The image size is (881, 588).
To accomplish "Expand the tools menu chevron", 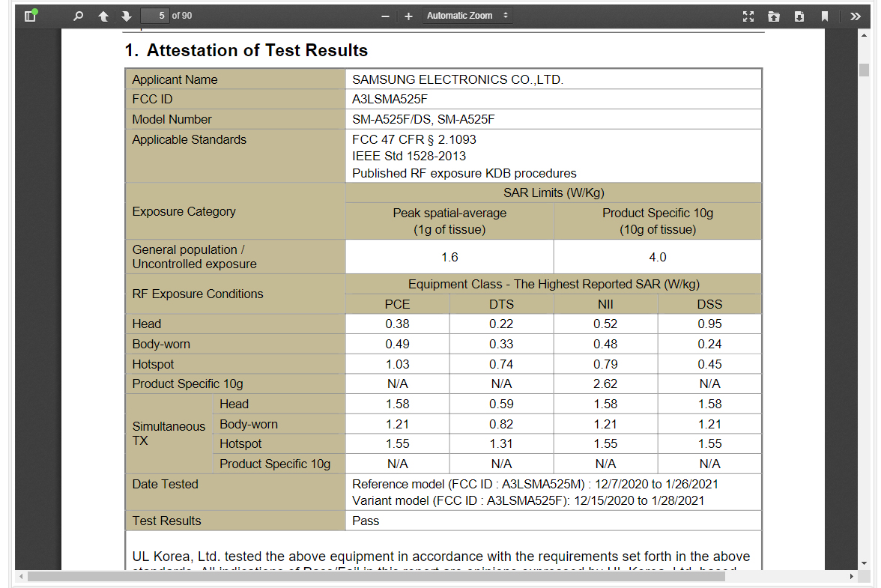I will click(x=856, y=16).
